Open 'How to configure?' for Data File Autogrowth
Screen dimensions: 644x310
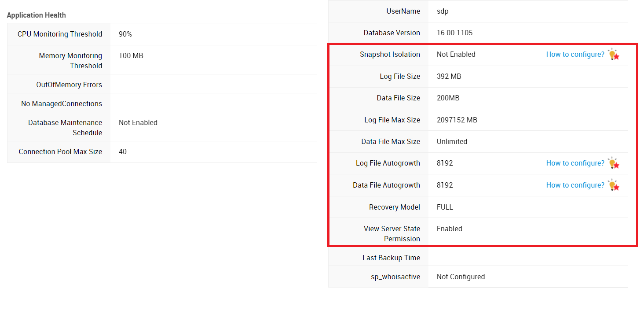point(575,185)
